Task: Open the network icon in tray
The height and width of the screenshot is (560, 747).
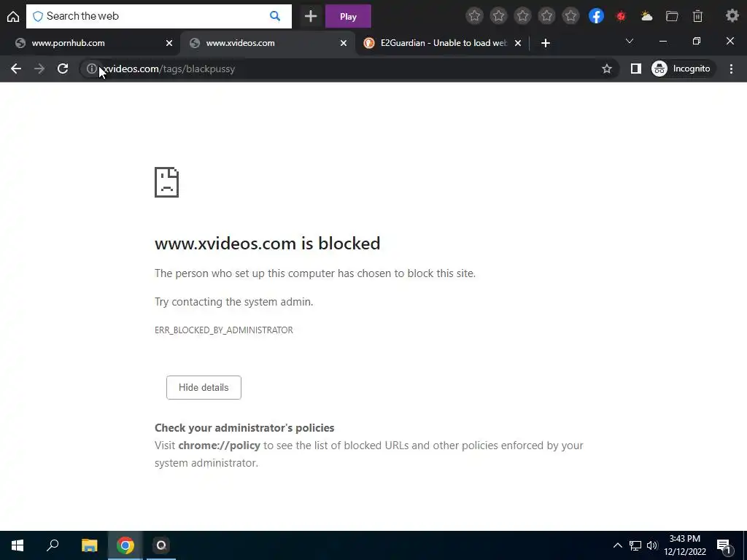Action: (635, 545)
